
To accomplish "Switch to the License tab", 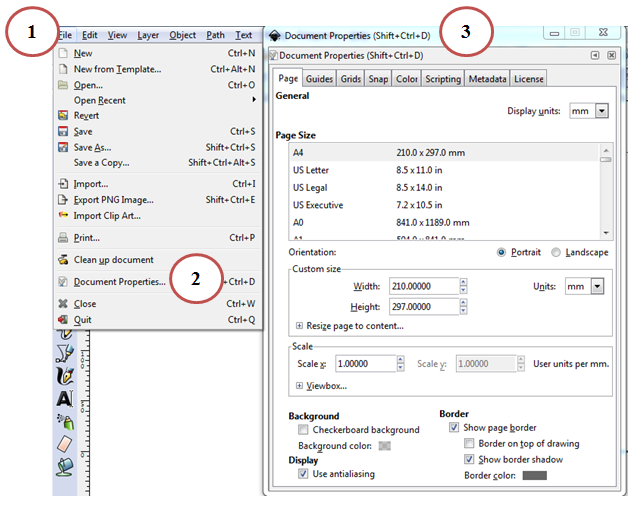I will pyautogui.click(x=529, y=79).
